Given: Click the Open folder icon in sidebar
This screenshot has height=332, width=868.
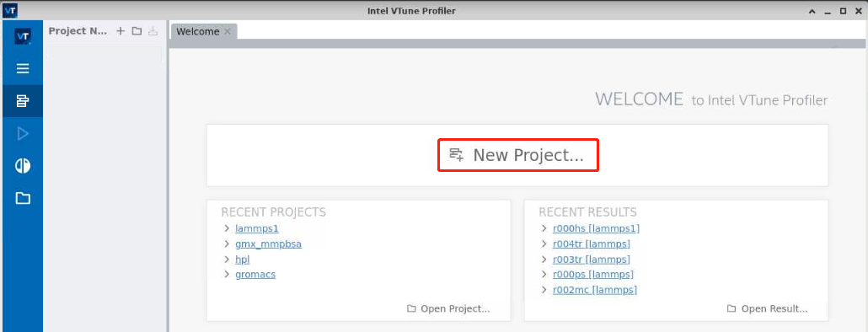Looking at the screenshot, I should pos(23,198).
